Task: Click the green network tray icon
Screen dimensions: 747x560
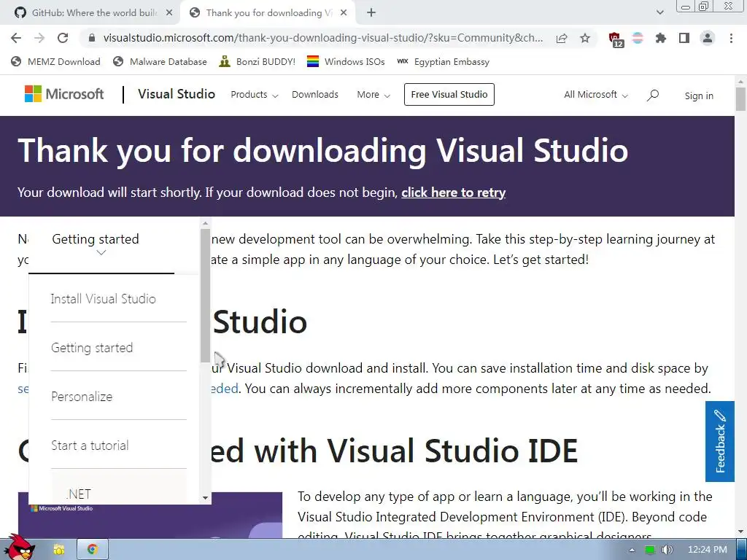Action: [x=649, y=550]
